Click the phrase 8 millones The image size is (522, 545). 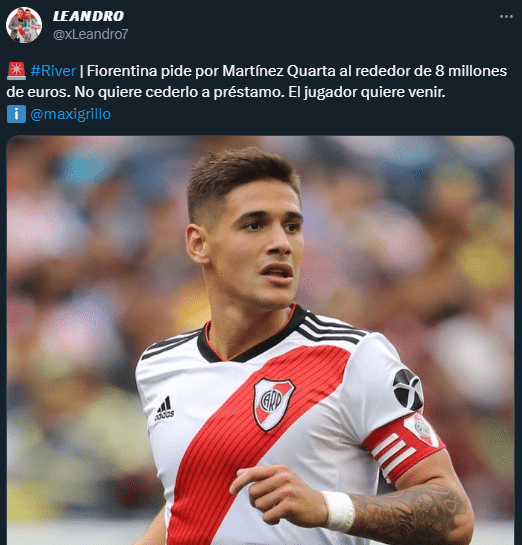471,71
